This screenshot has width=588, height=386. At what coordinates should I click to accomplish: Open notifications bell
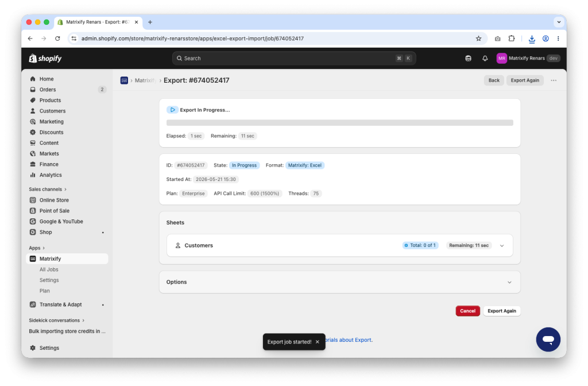click(485, 58)
